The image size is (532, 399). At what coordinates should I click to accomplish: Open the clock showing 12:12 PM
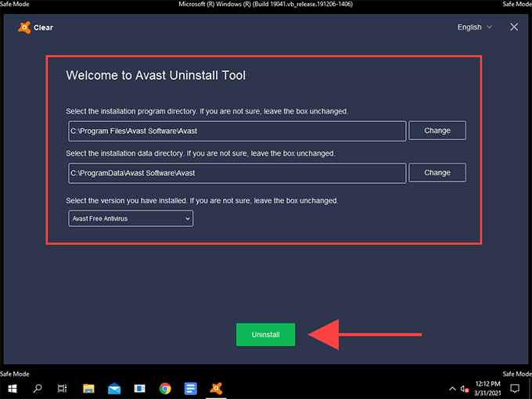(487, 389)
